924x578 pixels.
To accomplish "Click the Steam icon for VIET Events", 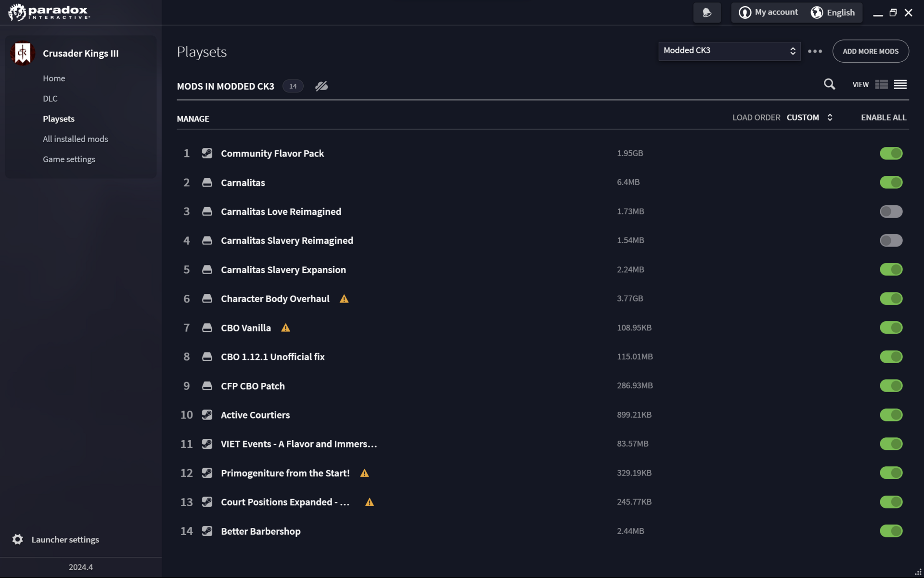I will point(207,444).
